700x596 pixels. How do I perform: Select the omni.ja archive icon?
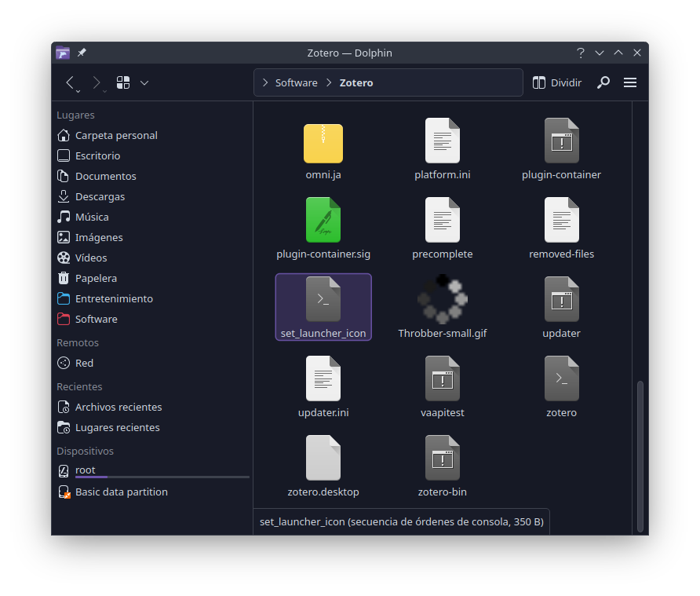pos(323,144)
